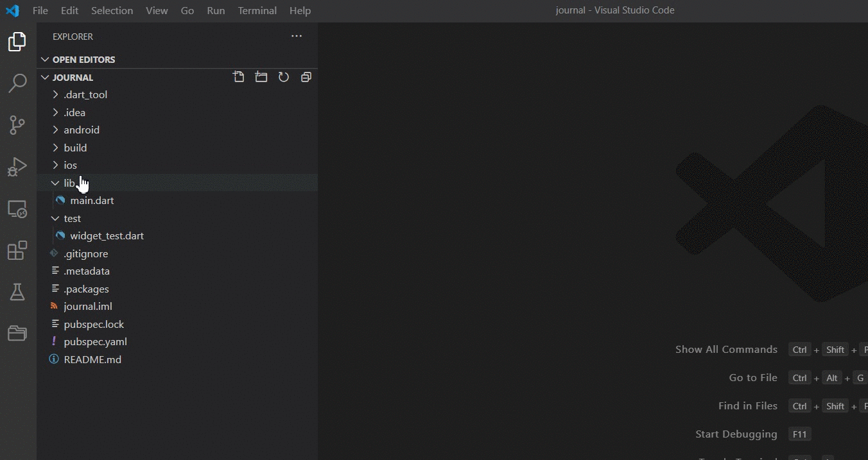Expand the android folder
Screen dimensions: 868x460
[x=55, y=130]
